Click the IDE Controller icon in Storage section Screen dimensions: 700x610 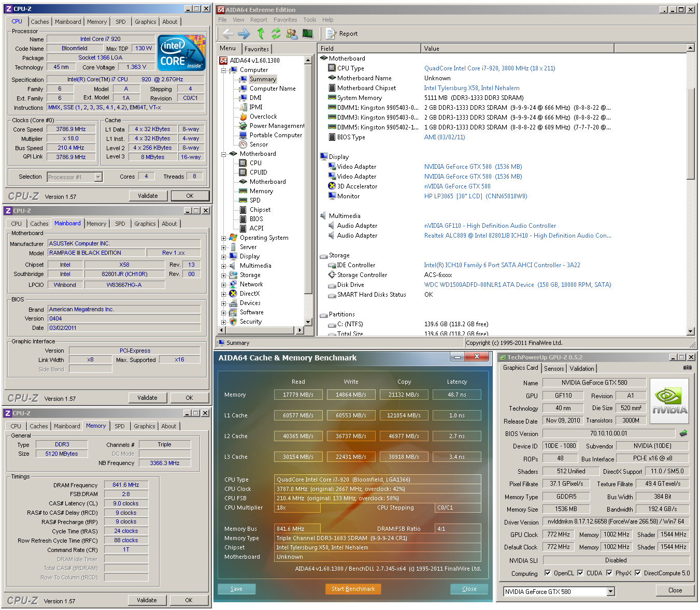(x=332, y=265)
